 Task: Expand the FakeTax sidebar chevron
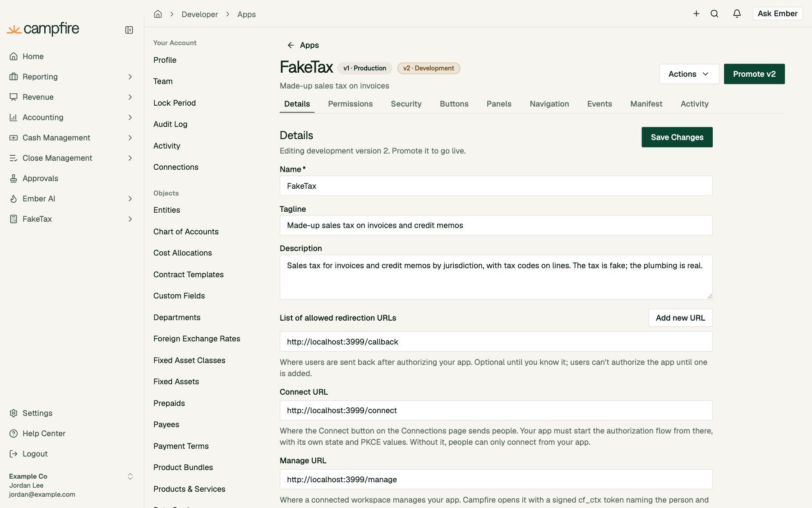[x=130, y=219]
